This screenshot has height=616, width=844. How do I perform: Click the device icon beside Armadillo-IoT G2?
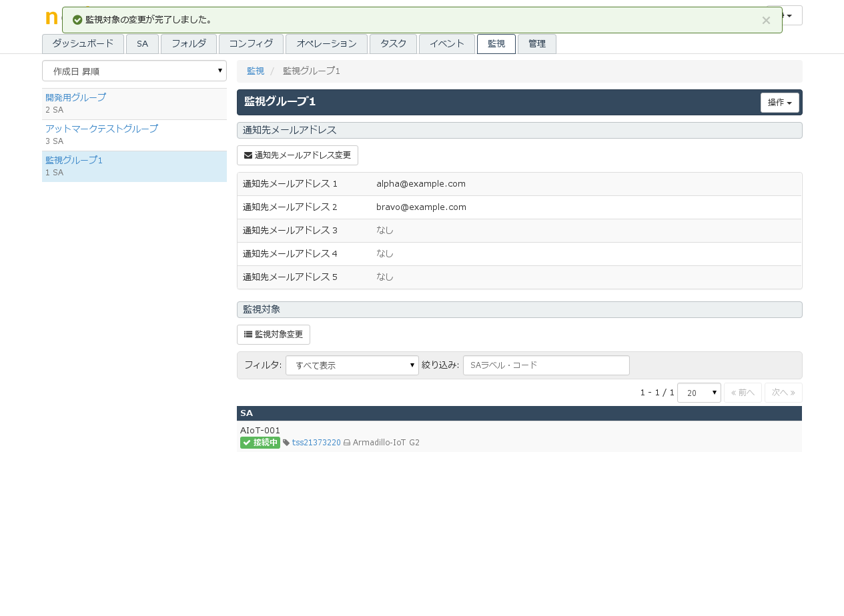click(x=347, y=443)
